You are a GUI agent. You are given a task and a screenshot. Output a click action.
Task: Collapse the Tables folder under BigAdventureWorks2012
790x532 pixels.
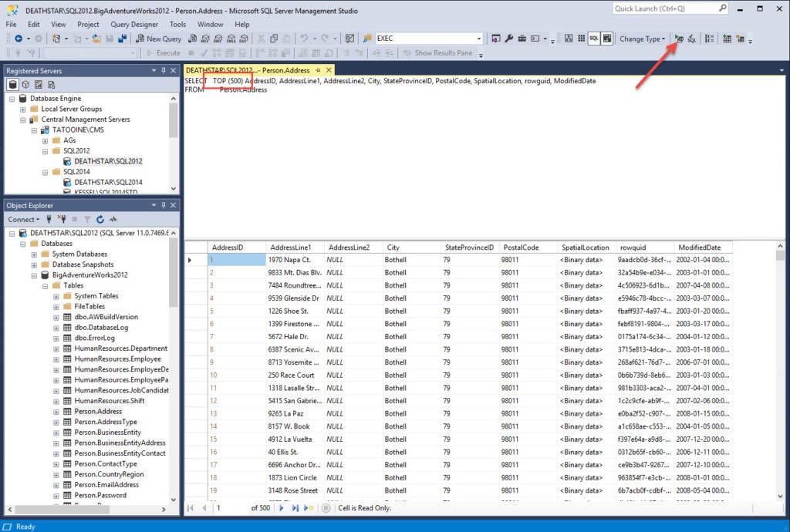[43, 285]
